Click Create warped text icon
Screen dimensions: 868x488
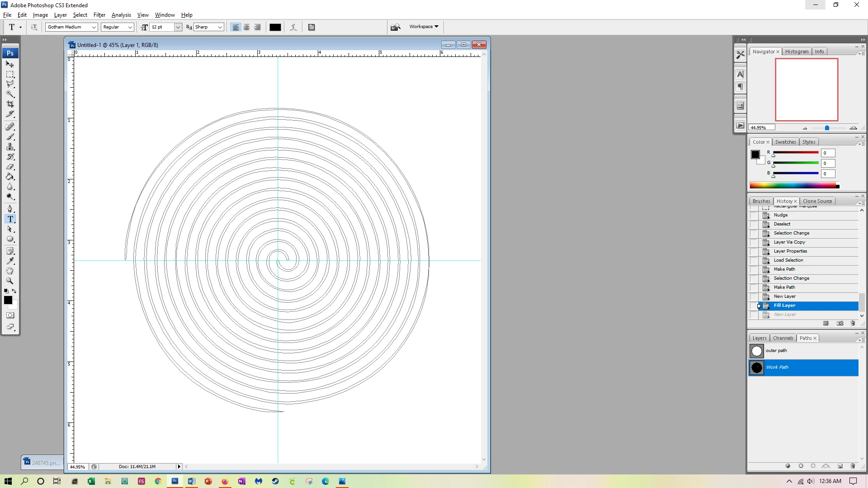(x=293, y=27)
